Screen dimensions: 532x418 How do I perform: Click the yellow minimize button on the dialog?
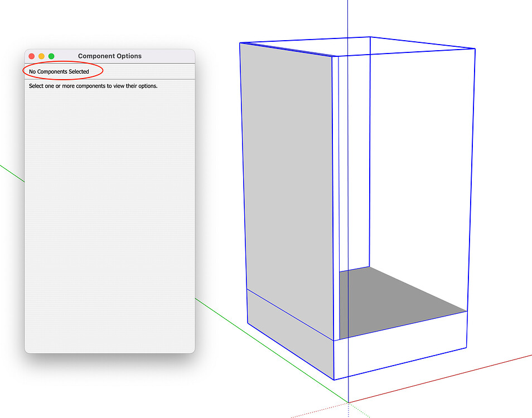pyautogui.click(x=41, y=56)
